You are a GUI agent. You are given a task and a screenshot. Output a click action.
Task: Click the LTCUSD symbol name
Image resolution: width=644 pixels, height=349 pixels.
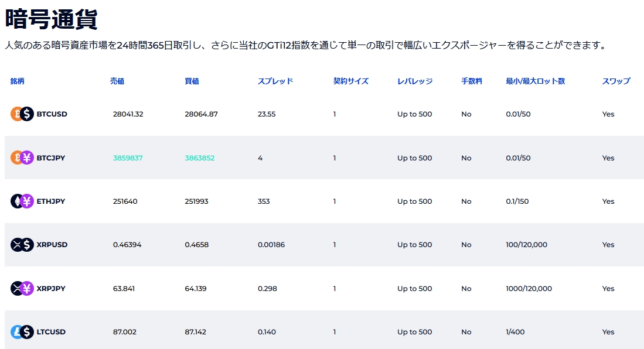(x=51, y=332)
